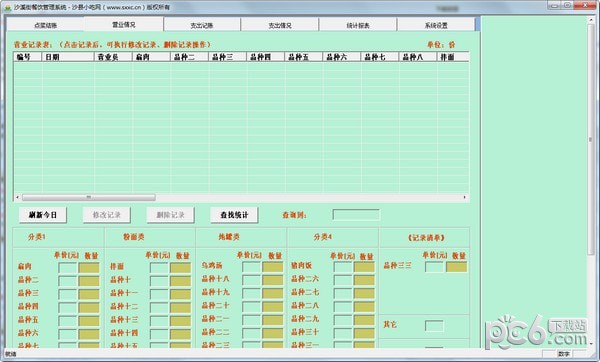This screenshot has height=362, width=600.
Task: Click the 品种八 column header
Action: 417,57
